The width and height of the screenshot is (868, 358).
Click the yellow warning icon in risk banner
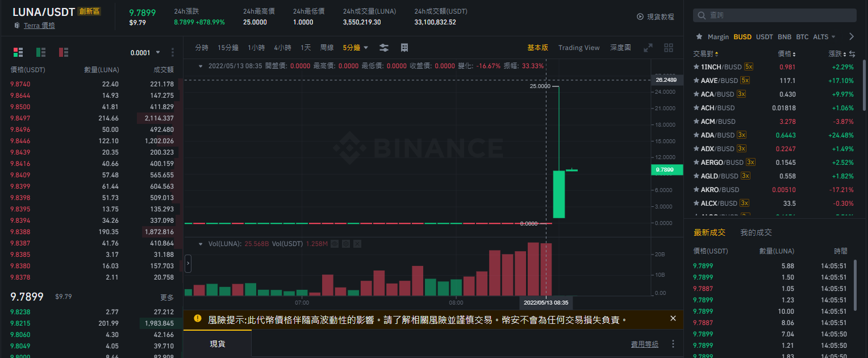tap(198, 319)
